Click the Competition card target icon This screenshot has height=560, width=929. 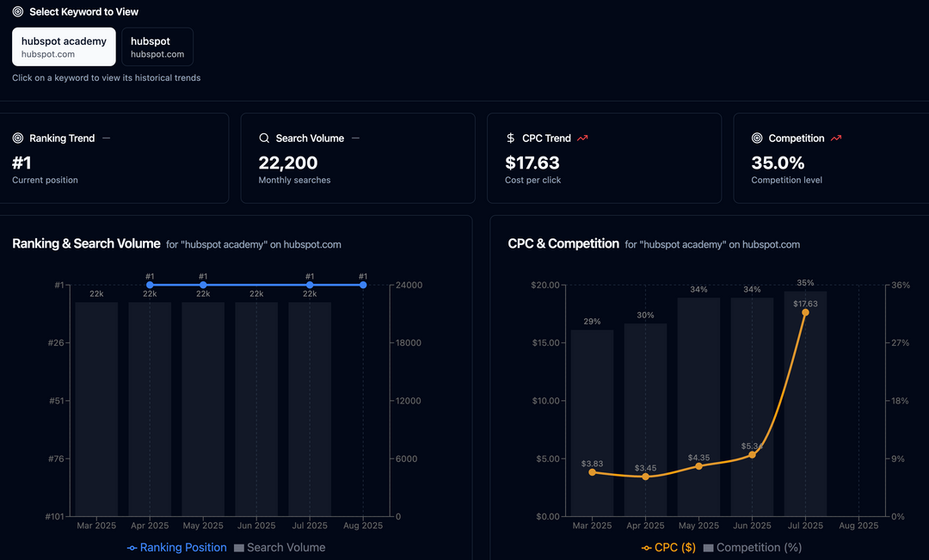tap(757, 138)
